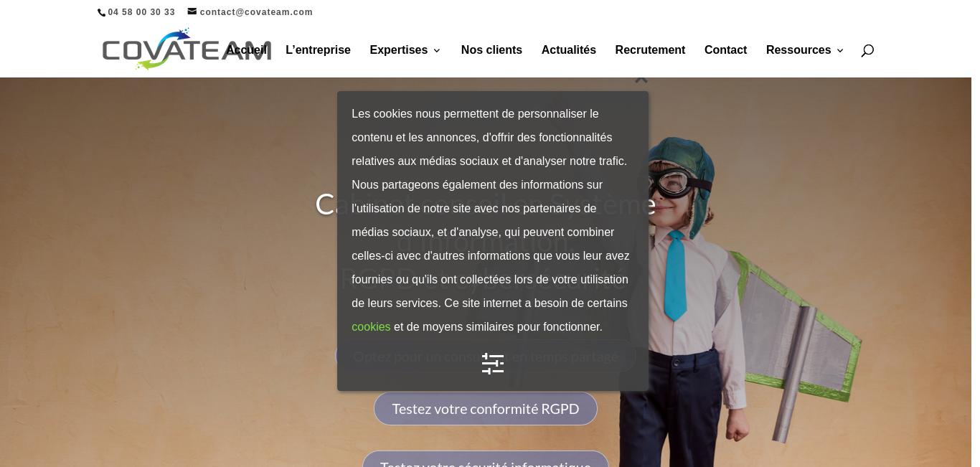
Task: Click contact@covateam.com email link
Action: (x=256, y=12)
